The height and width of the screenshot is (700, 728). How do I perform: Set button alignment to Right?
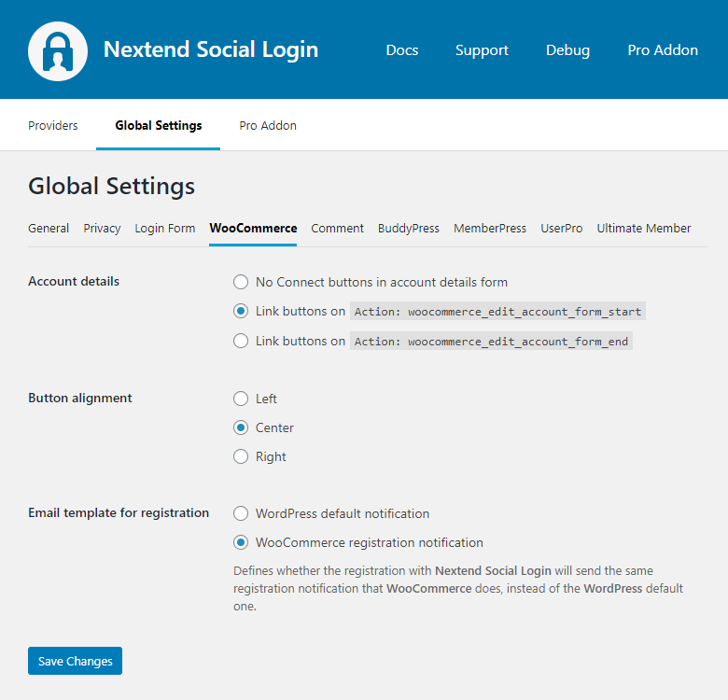241,456
